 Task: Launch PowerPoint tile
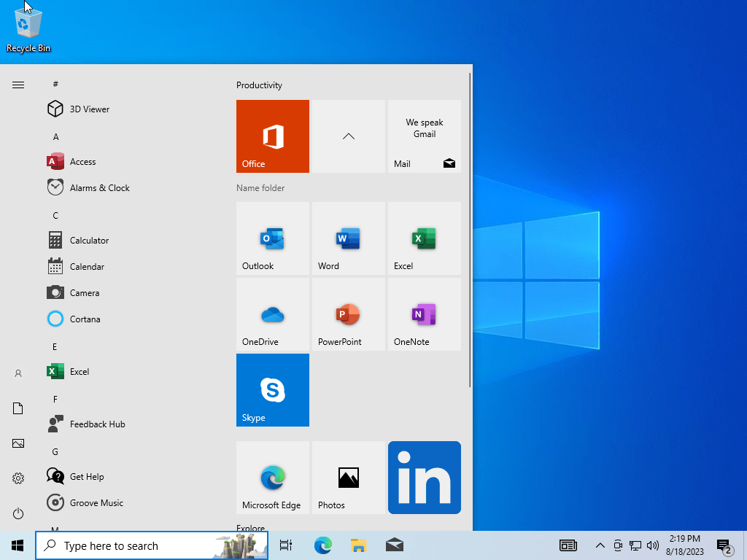pos(349,314)
